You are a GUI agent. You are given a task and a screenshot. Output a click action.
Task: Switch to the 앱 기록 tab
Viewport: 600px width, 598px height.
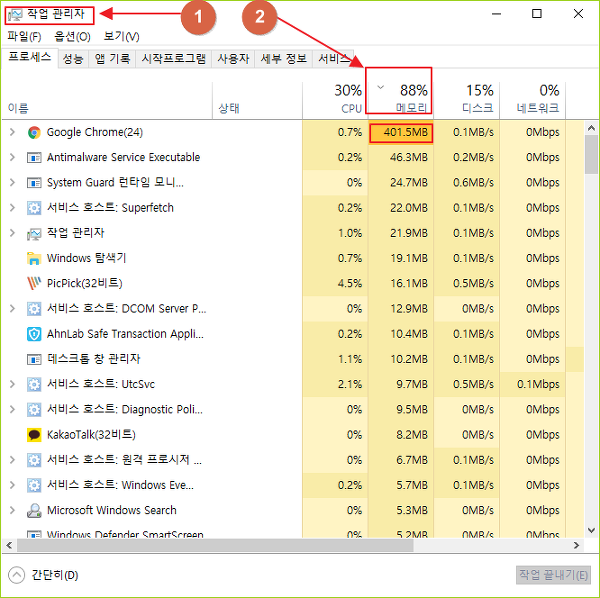point(112,59)
